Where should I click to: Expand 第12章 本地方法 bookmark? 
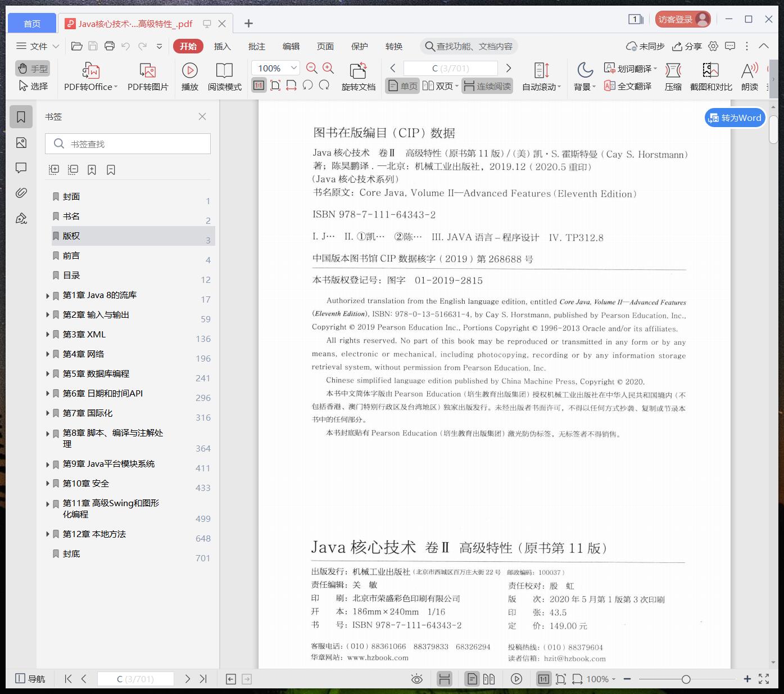(x=48, y=534)
